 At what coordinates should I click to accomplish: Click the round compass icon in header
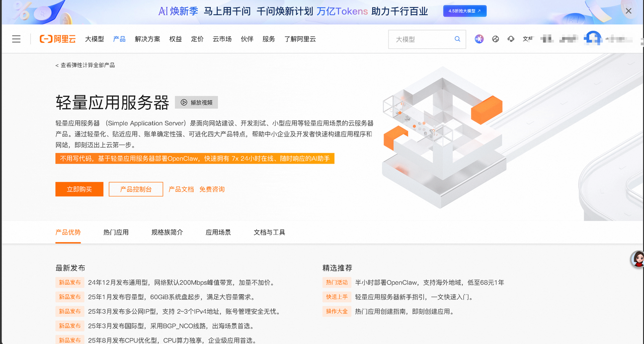click(496, 39)
